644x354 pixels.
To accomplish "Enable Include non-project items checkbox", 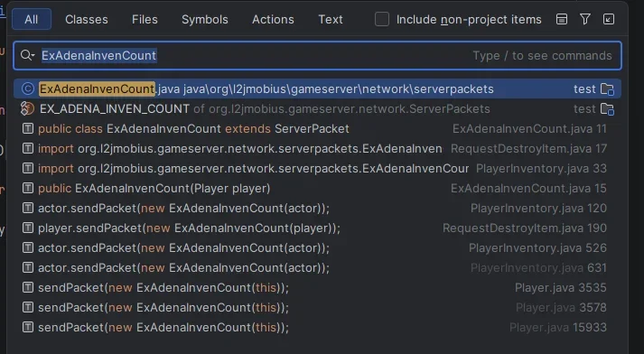I will click(x=382, y=19).
